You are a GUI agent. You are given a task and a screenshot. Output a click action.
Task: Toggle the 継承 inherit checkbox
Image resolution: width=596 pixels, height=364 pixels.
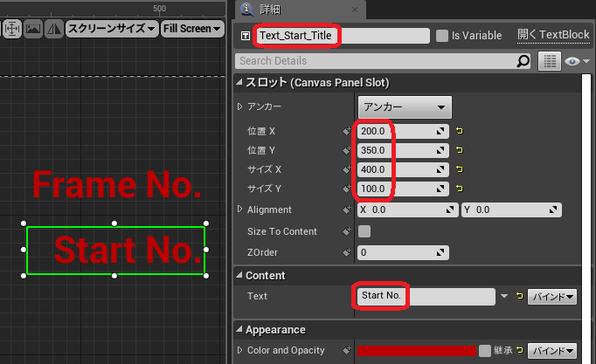(485, 351)
